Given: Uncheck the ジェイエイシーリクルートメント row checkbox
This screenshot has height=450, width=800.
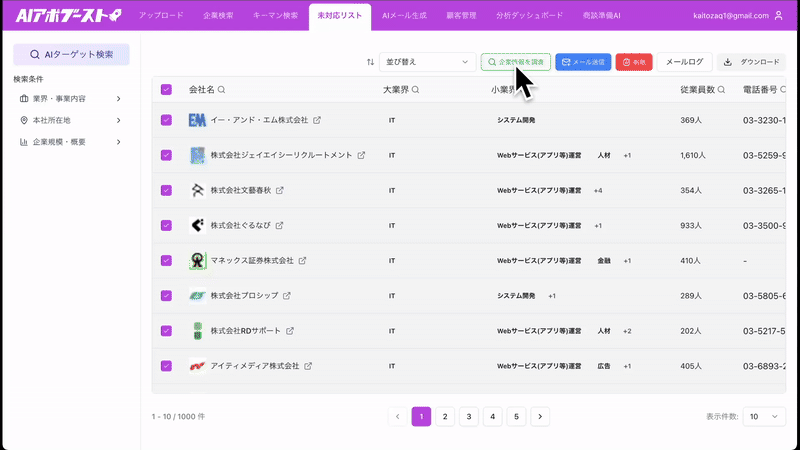Looking at the screenshot, I should 166,155.
